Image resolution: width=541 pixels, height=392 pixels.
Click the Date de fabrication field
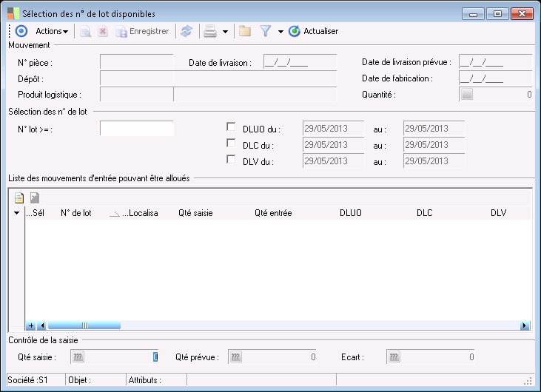coord(495,78)
